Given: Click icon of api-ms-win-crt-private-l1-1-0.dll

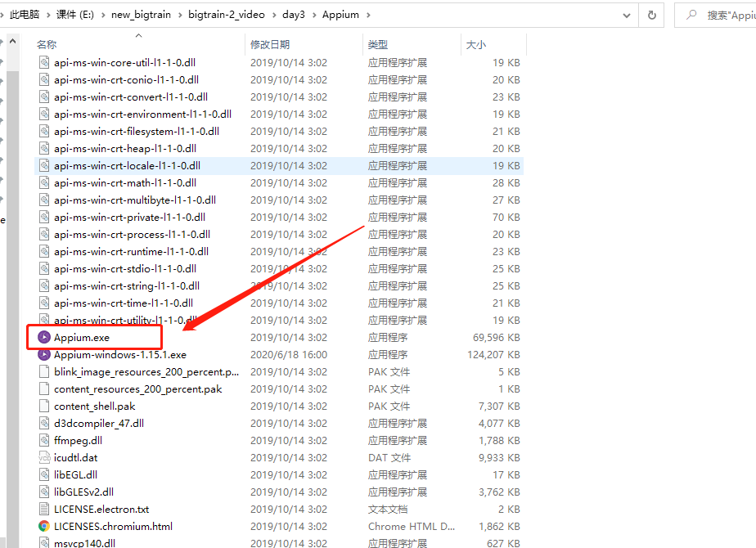Looking at the screenshot, I should [x=44, y=218].
